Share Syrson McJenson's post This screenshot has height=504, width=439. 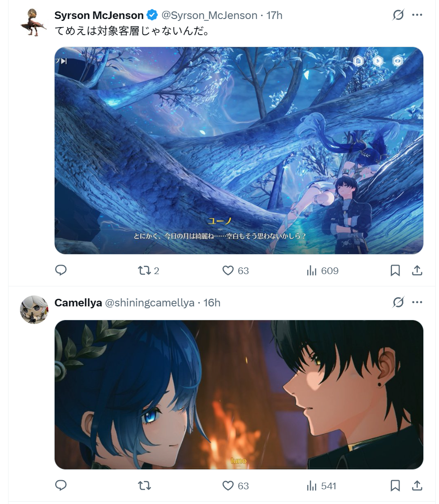pos(417,271)
